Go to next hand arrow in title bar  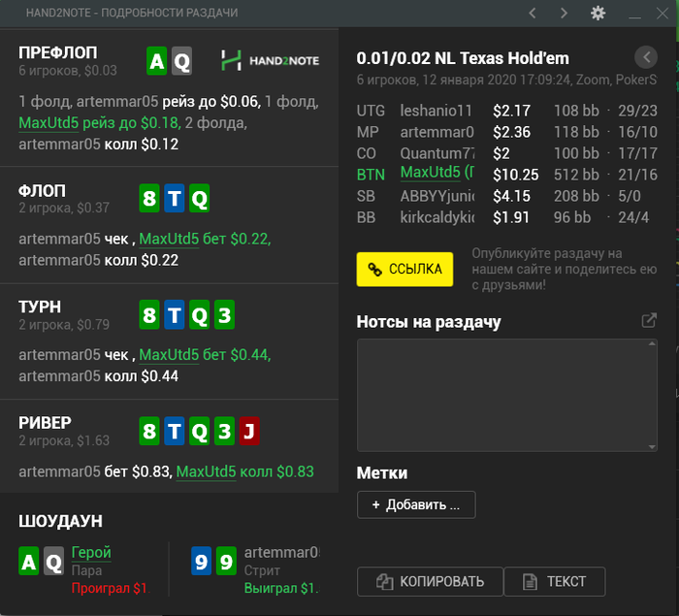564,13
